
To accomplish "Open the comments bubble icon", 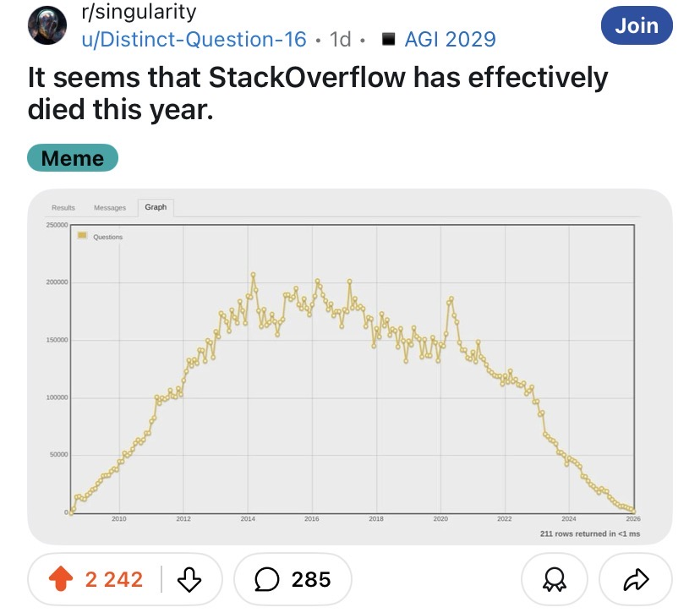I will [267, 579].
